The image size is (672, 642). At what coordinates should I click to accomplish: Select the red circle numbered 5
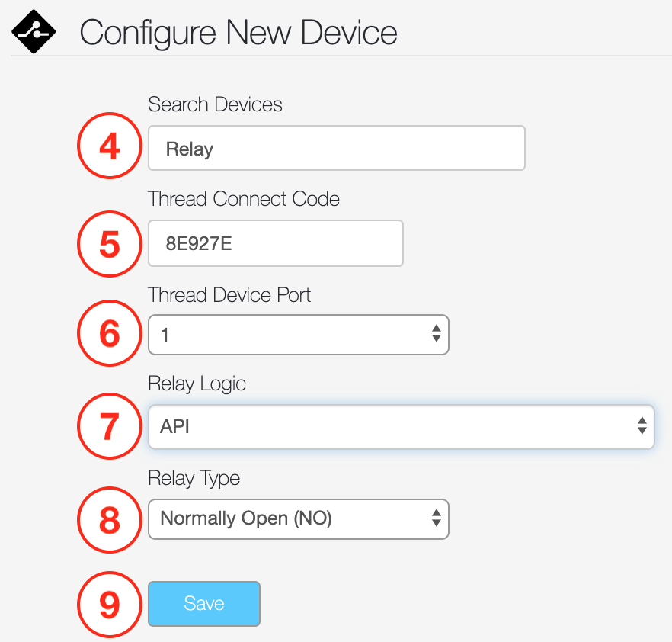tap(109, 244)
